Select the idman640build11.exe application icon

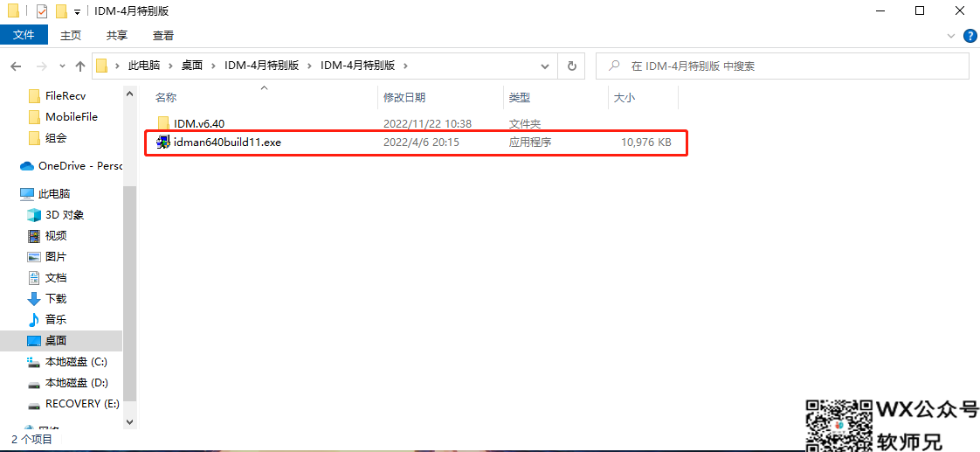coord(163,142)
